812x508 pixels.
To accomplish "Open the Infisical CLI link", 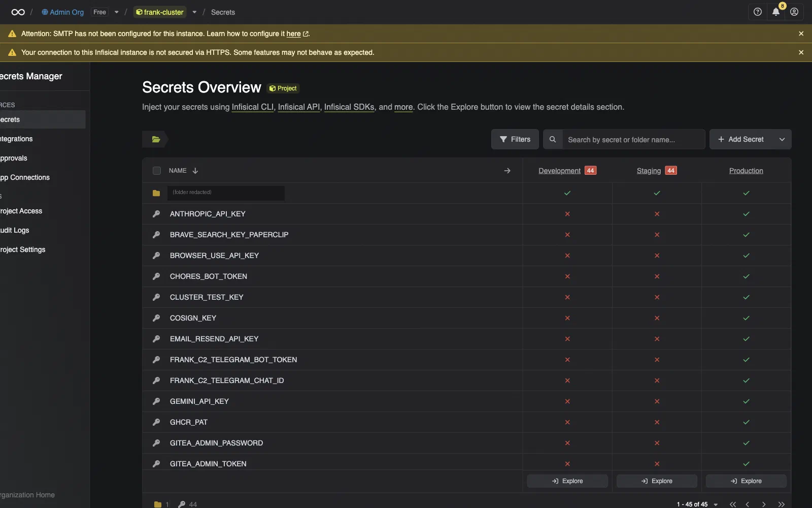I will pyautogui.click(x=253, y=107).
